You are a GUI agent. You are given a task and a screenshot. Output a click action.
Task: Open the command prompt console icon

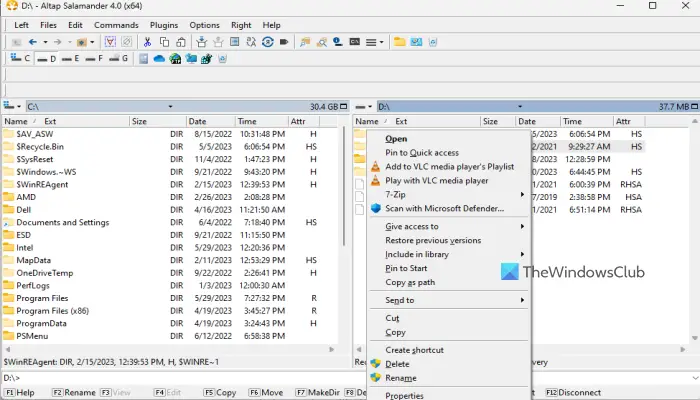[x=354, y=42]
